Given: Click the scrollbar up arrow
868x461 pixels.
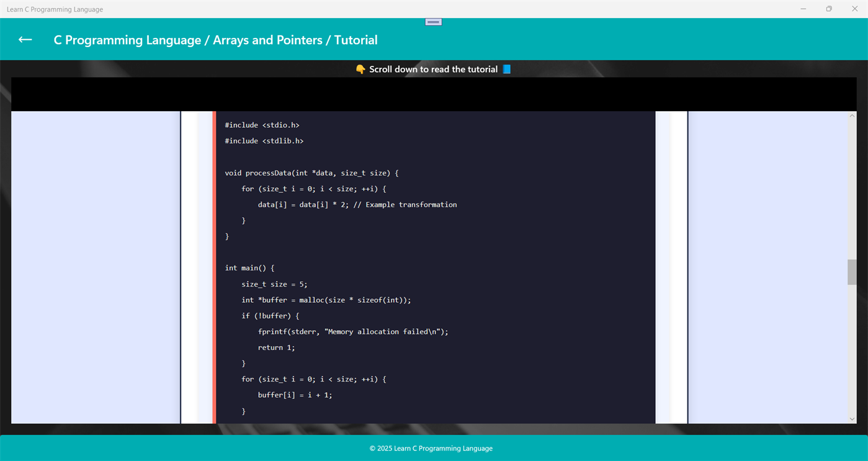Looking at the screenshot, I should coord(851,115).
